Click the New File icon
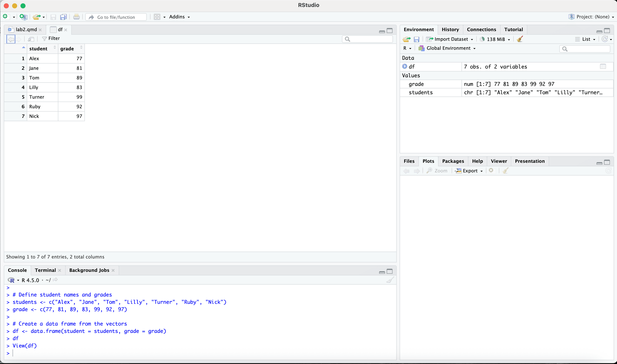 5,17
